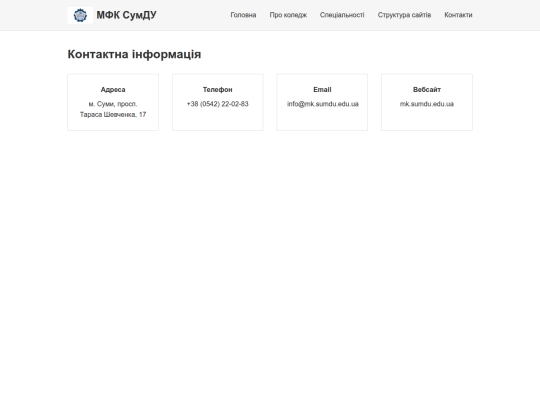Go to the Про коледж page
Screen dimensions: 540x405
tap(288, 15)
